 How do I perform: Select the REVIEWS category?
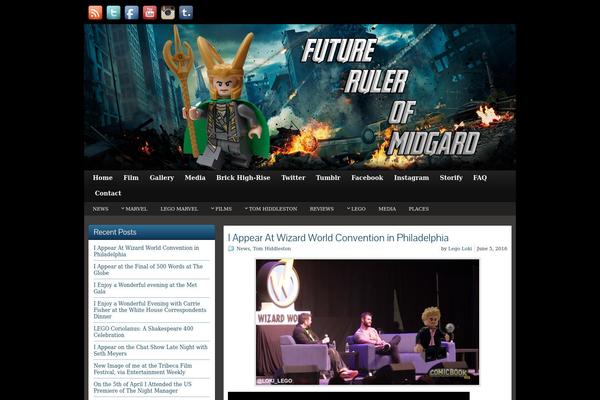pos(322,209)
